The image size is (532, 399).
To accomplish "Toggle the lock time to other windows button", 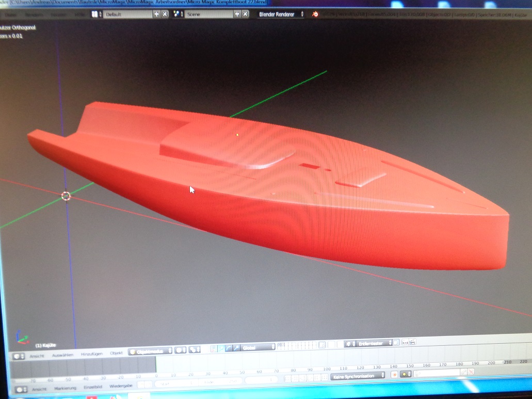I will coord(149,385).
